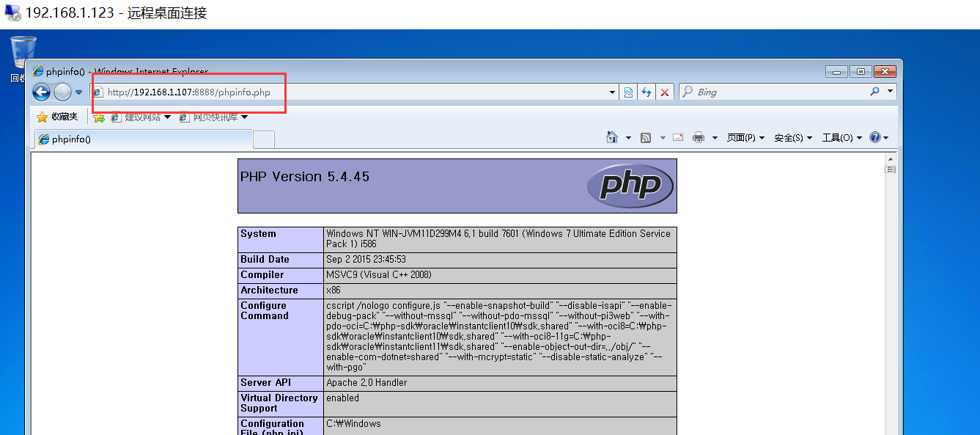
Task: Click the Help question mark icon
Action: click(x=874, y=137)
